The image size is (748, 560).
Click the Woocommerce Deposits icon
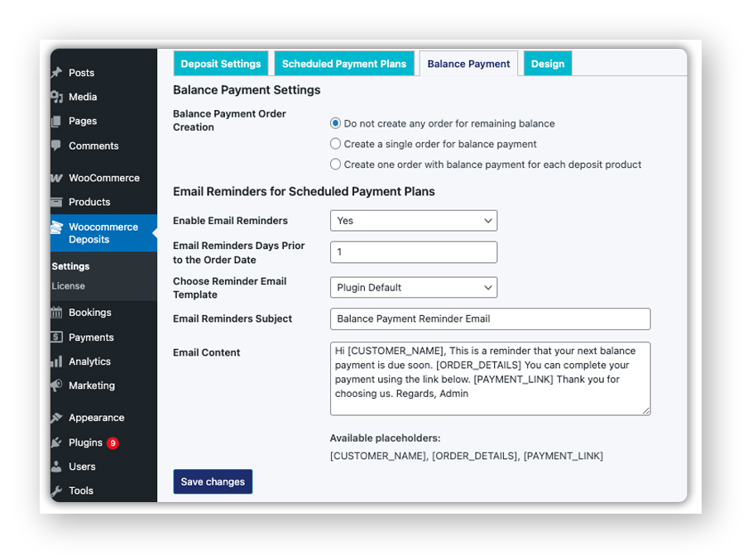[x=57, y=227]
